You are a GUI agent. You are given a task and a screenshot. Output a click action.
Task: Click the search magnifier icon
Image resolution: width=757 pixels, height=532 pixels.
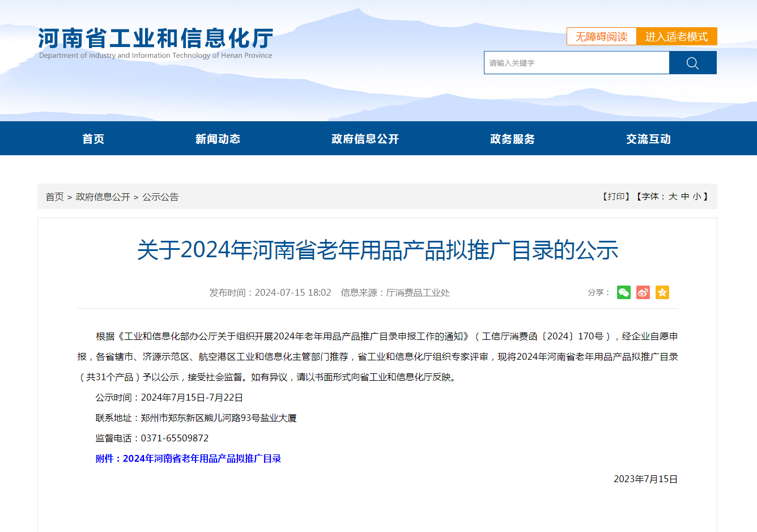(x=692, y=62)
